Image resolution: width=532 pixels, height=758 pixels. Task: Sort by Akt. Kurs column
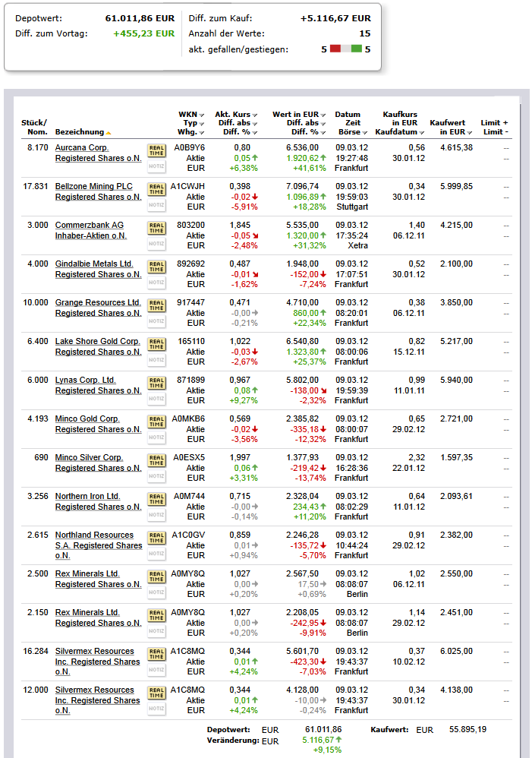point(236,115)
